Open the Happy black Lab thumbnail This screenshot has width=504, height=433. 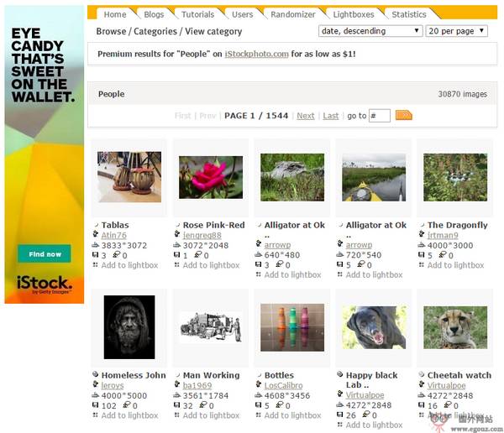[374, 327]
